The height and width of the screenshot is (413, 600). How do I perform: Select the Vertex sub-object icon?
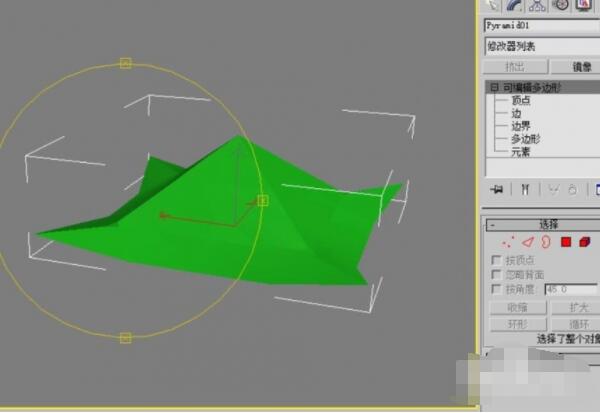pyautogui.click(x=508, y=242)
